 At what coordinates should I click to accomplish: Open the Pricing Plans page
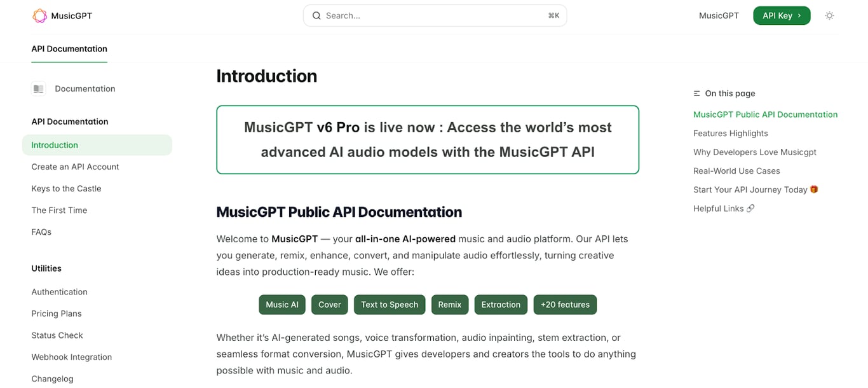click(x=57, y=314)
